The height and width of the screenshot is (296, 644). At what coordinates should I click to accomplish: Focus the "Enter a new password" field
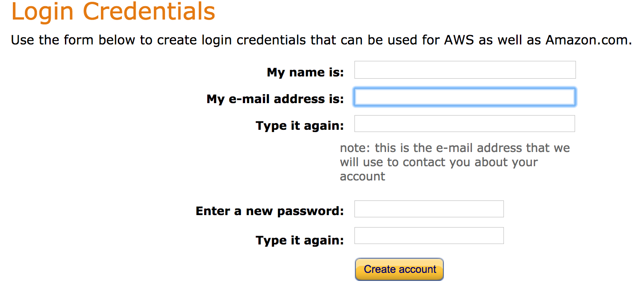pyautogui.click(x=429, y=209)
